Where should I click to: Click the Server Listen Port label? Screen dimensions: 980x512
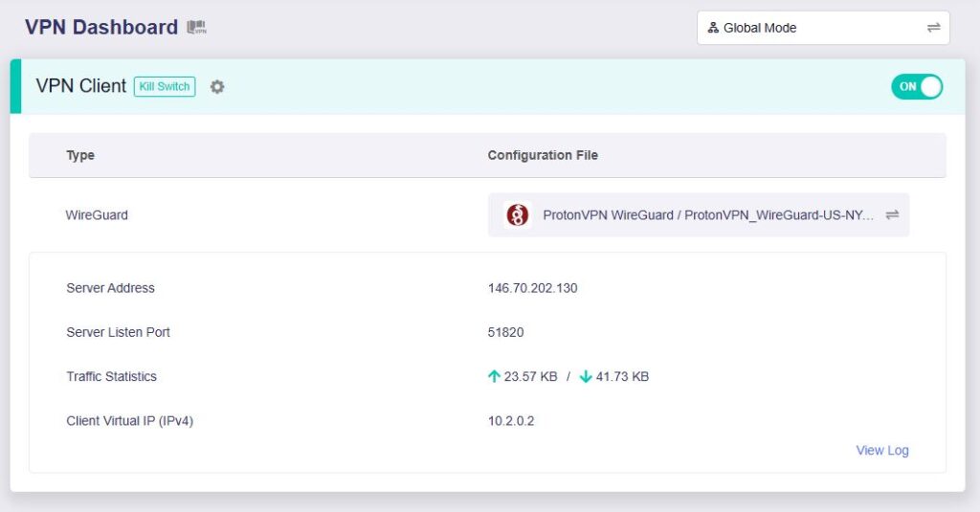tap(118, 333)
